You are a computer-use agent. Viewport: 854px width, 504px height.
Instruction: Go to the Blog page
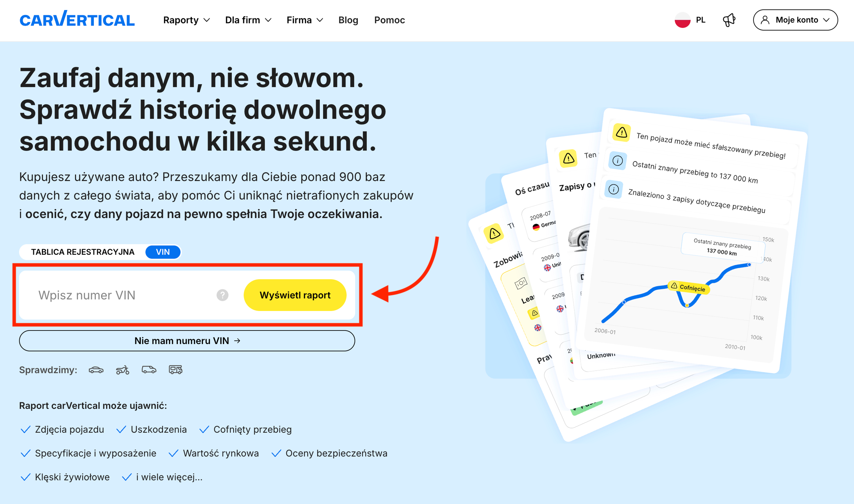[348, 20]
